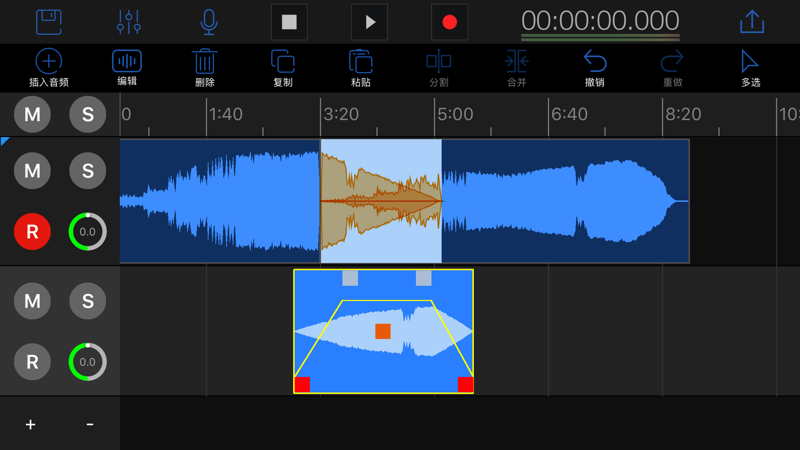Insert audio with 插入音频 button
The width and height of the screenshot is (800, 450).
49,68
